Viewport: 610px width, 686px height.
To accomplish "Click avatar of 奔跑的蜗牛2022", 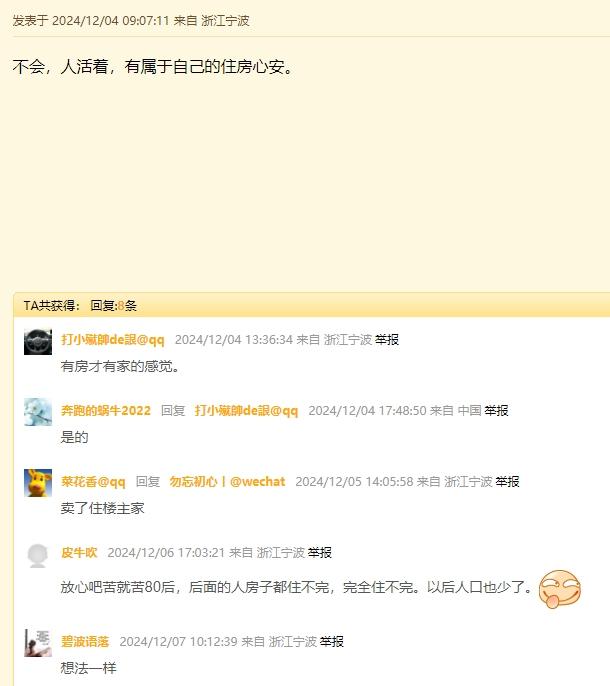I will tap(38, 412).
